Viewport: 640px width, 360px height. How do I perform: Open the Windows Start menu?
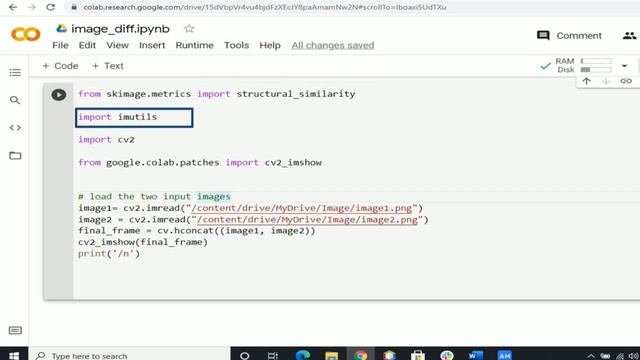coord(14,356)
